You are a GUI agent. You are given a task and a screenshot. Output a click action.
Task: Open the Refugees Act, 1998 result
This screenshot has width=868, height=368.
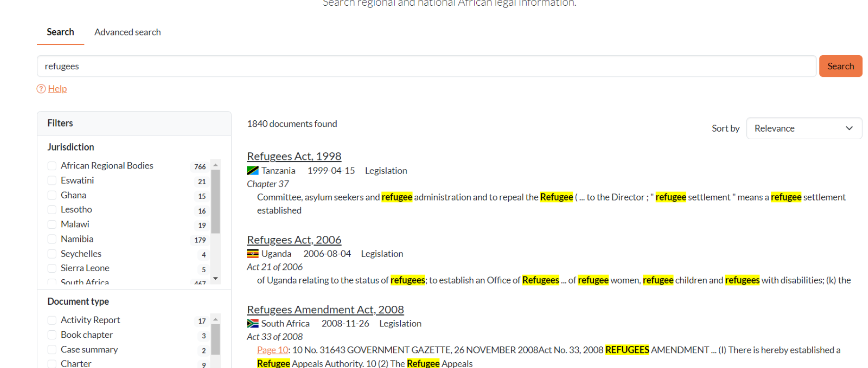(294, 156)
